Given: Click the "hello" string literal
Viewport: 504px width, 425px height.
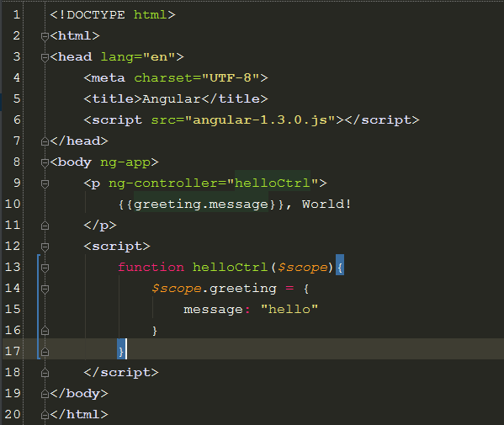Looking at the screenshot, I should coord(289,309).
